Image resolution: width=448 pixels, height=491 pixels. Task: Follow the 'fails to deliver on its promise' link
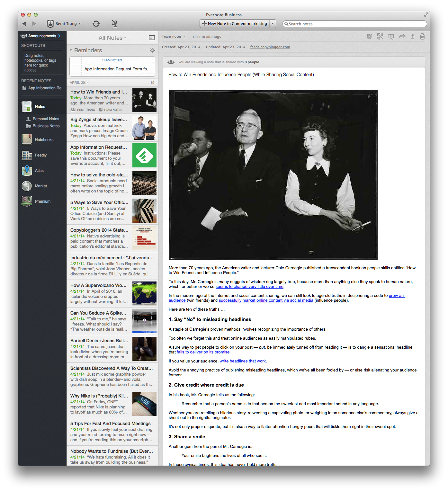pos(203,352)
